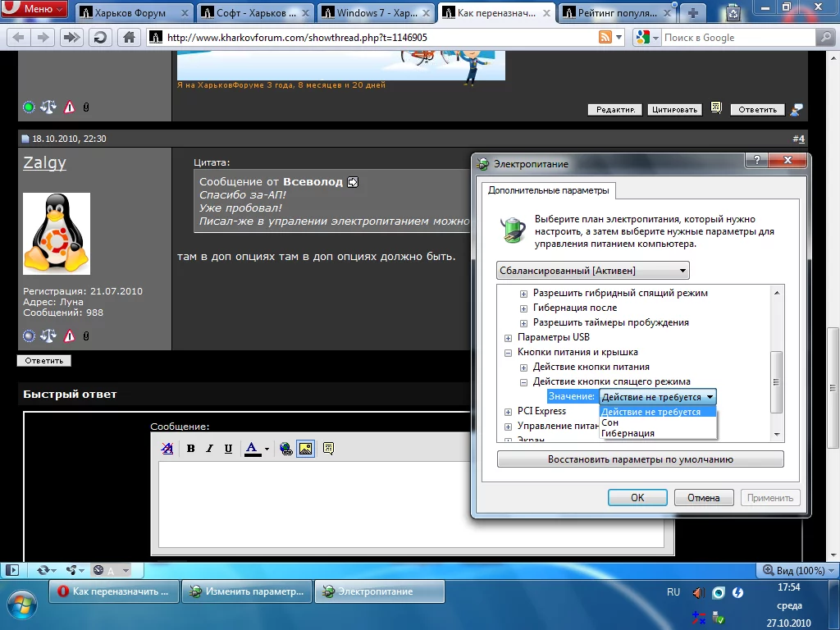Click the reputation scales icon in Zalgy's post

click(x=48, y=336)
